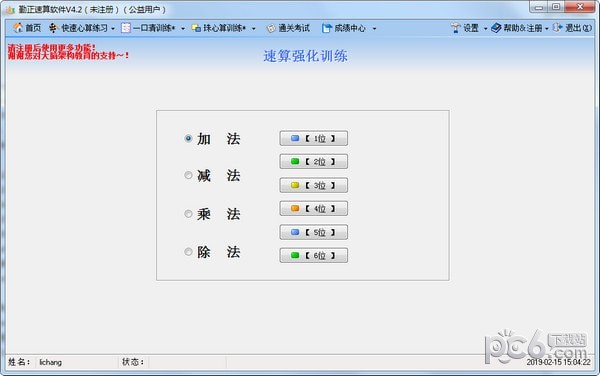Click the app icon in the title bar
Image resolution: width=600 pixels, height=376 pixels.
10,9
